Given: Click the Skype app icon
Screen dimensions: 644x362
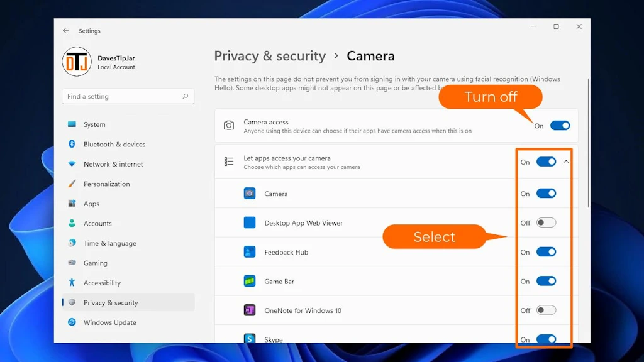Looking at the screenshot, I should click(x=249, y=339).
